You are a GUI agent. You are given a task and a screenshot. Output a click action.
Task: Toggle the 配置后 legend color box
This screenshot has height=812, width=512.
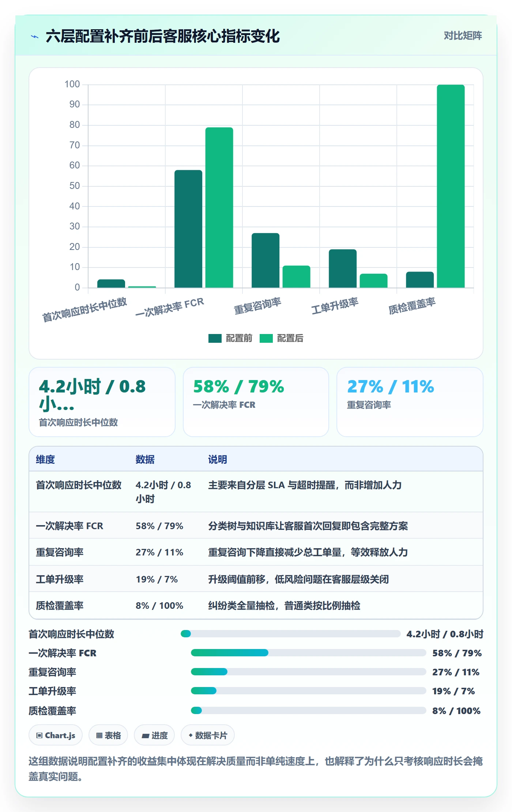click(x=266, y=338)
